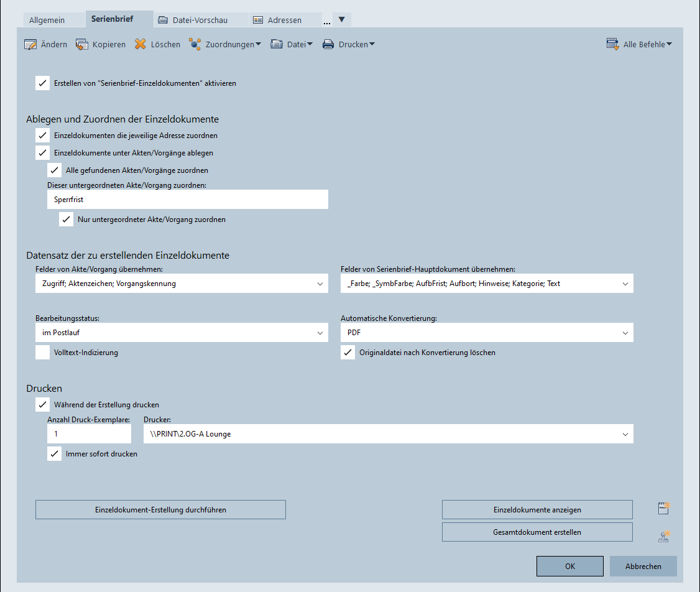
Task: Uncheck Immer sofort drucken
Action: click(x=55, y=454)
